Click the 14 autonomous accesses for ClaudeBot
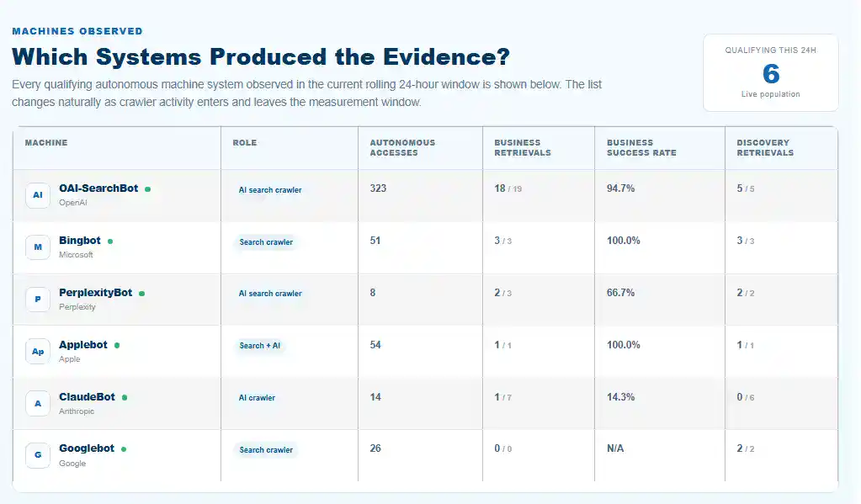 coord(375,397)
